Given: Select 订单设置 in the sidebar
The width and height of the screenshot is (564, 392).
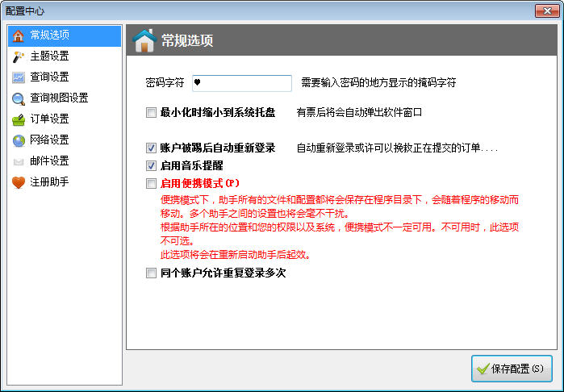Looking at the screenshot, I should tap(65, 119).
